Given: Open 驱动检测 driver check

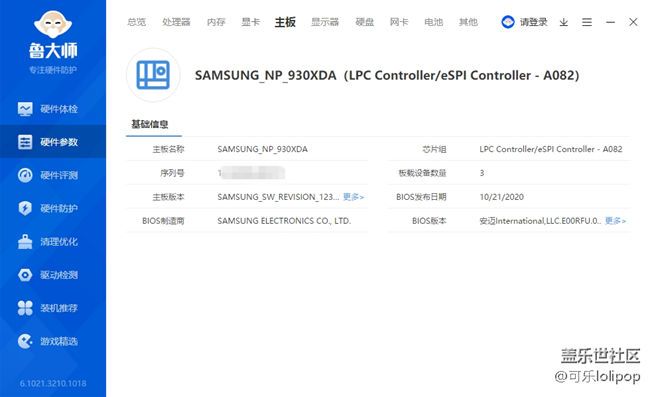Looking at the screenshot, I should pyautogui.click(x=53, y=275).
